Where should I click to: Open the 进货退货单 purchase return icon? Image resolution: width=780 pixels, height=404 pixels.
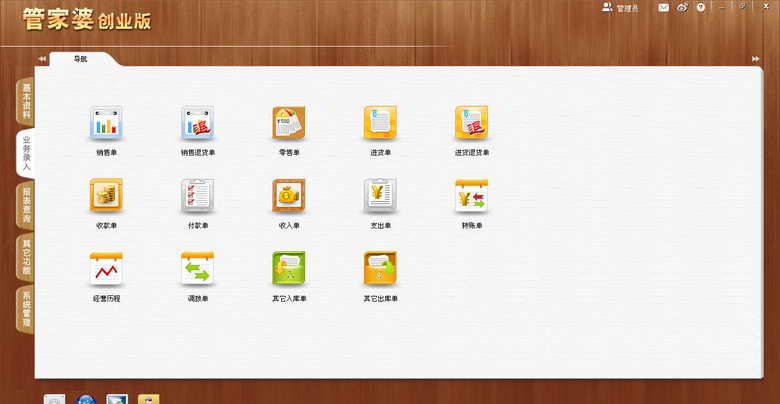[471, 123]
